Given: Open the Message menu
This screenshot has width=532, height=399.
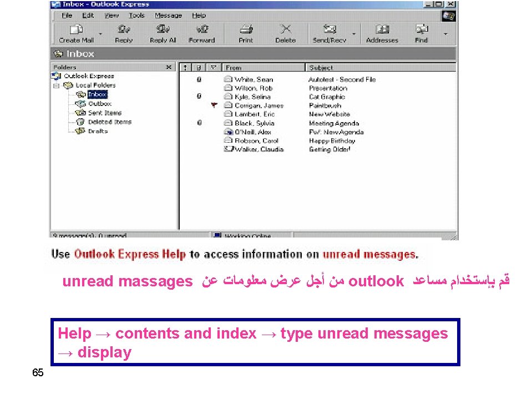Looking at the screenshot, I should coord(168,16).
